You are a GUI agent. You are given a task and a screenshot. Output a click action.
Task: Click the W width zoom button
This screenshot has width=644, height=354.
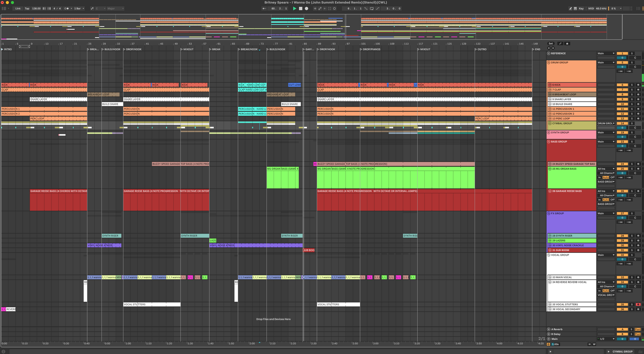594,344
